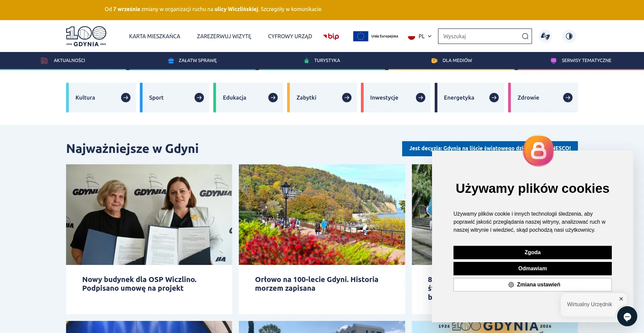
Task: Click the Odmawiam cookie button
Action: [x=533, y=269]
